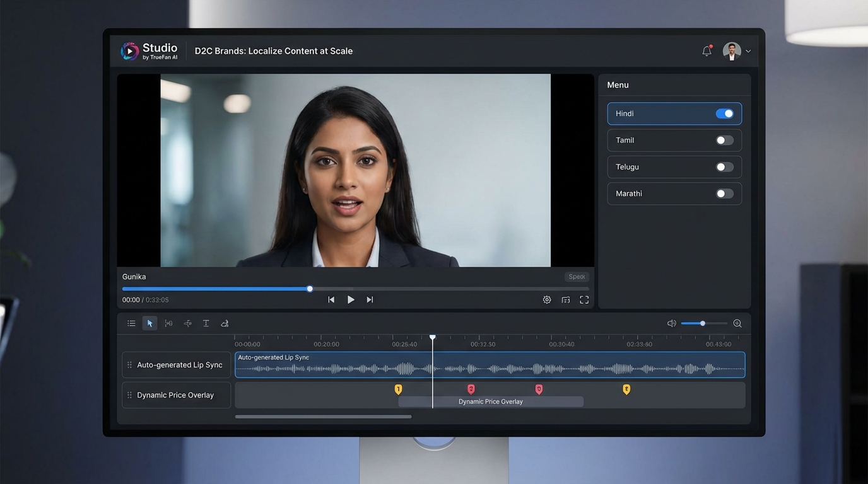Switch on Marathi language toggle
Viewport: 868px width, 484px height.
pos(724,193)
